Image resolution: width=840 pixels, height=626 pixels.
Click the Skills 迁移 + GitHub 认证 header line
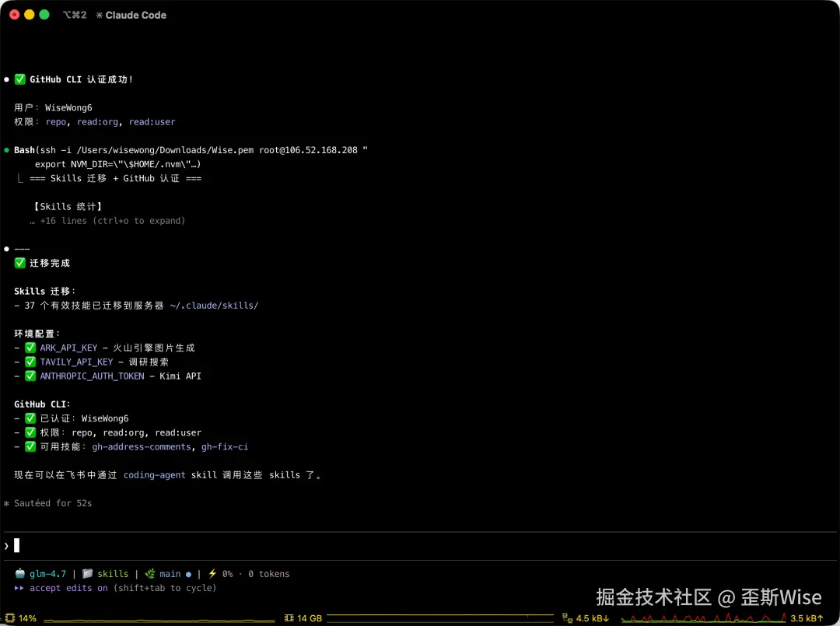116,178
